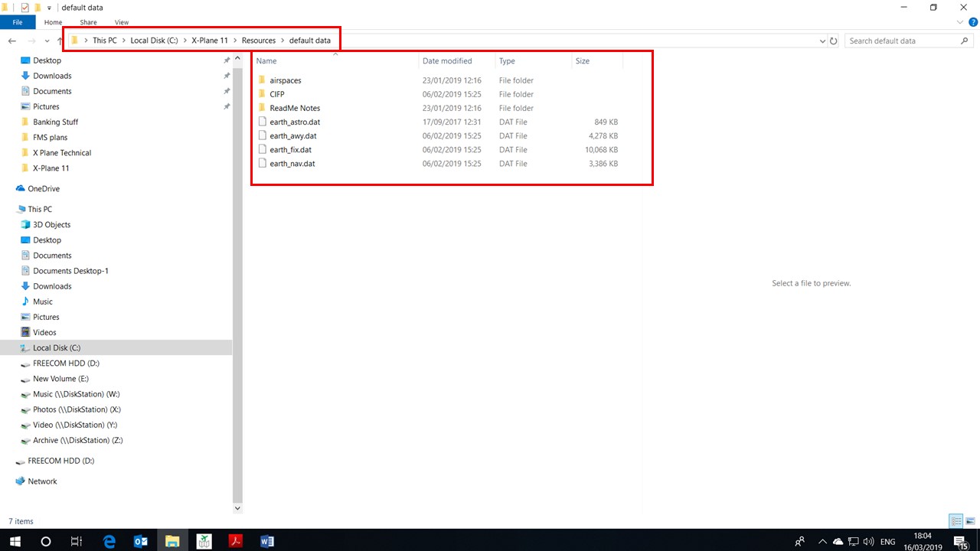Click the Search default data box
The width and height of the screenshot is (980, 551).
coord(902,41)
